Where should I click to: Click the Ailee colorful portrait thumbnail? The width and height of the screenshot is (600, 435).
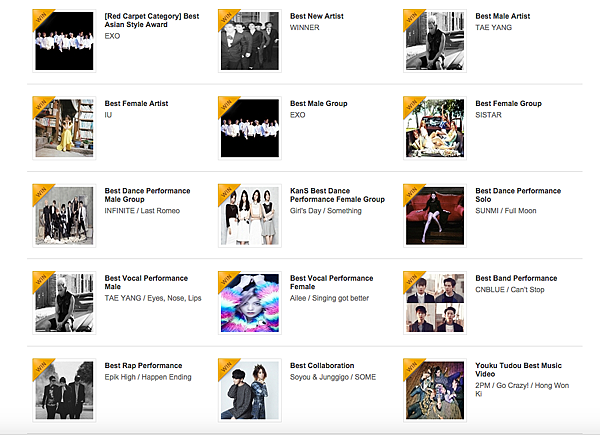[250, 302]
